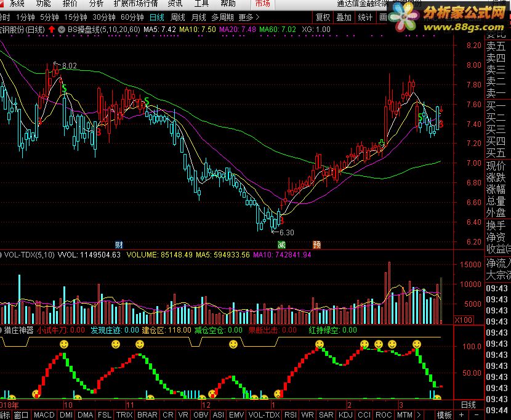Switch to the 1分钟 period
This screenshot has width=511, height=420.
click(x=25, y=17)
